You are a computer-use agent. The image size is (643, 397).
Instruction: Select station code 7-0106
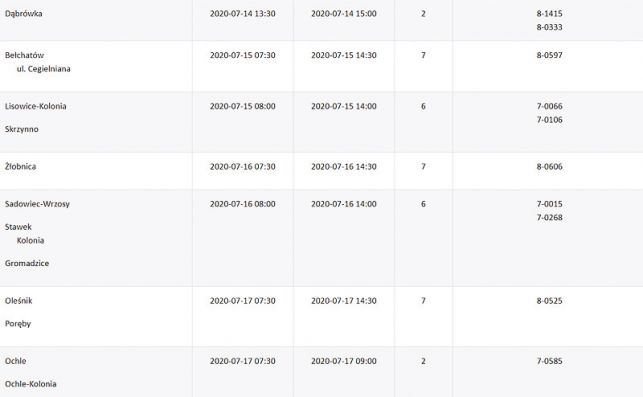(550, 120)
